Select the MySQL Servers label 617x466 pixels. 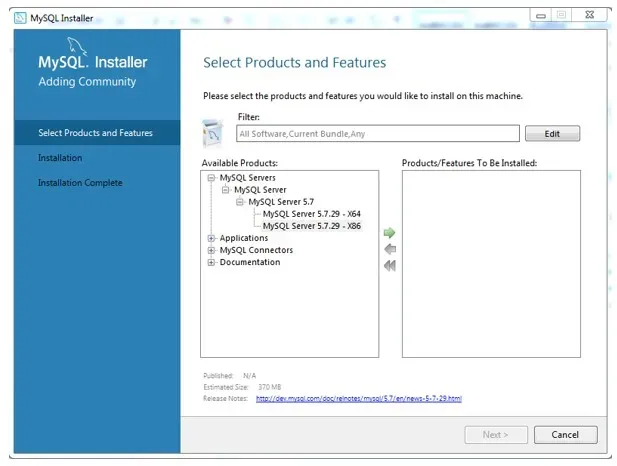pyautogui.click(x=248, y=178)
